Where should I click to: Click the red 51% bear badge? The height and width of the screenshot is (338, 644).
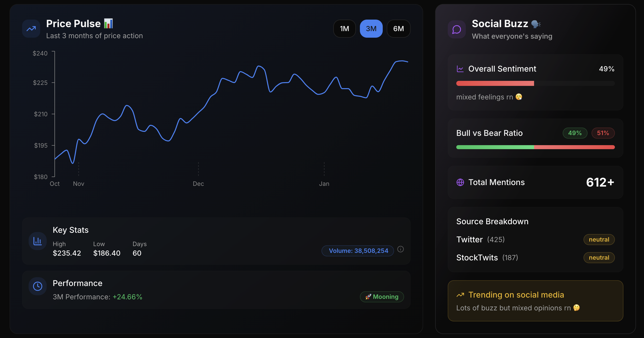coord(603,133)
